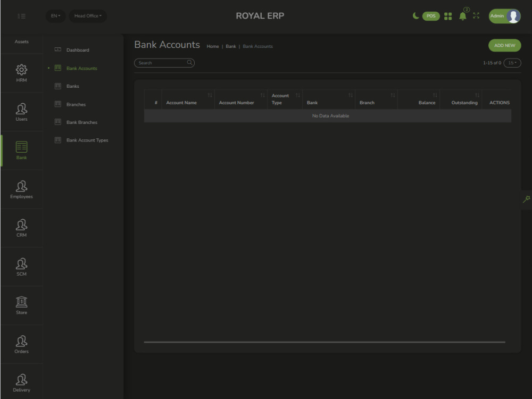
Task: Sort by Account Type column arrows
Action: pyautogui.click(x=297, y=95)
